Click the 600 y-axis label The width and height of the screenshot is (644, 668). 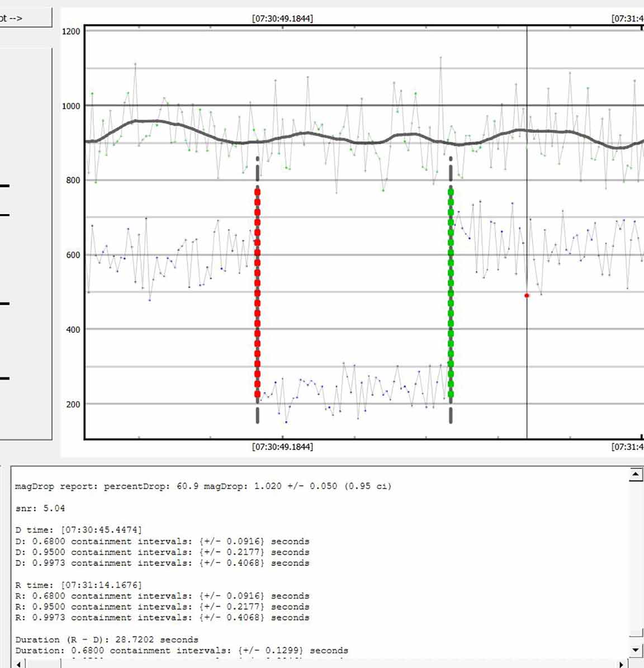point(73,255)
